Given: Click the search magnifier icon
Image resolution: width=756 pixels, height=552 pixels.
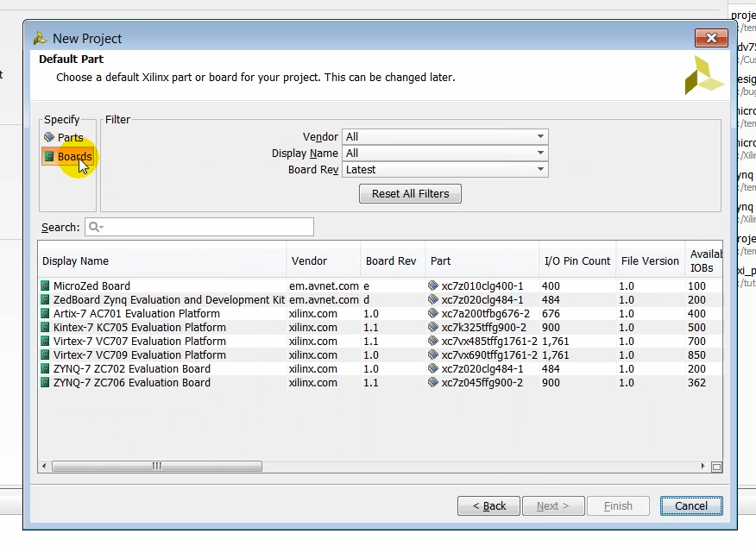Looking at the screenshot, I should 96,228.
